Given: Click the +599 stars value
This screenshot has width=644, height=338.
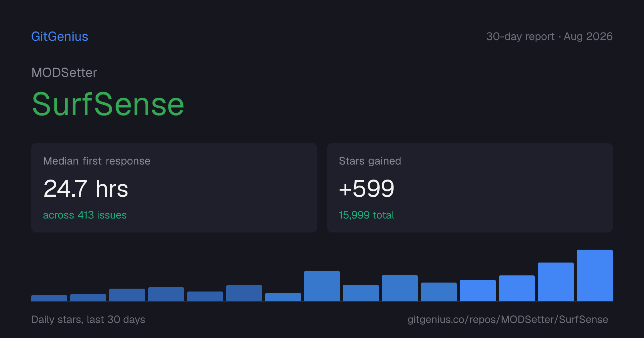Looking at the screenshot, I should (x=366, y=188).
